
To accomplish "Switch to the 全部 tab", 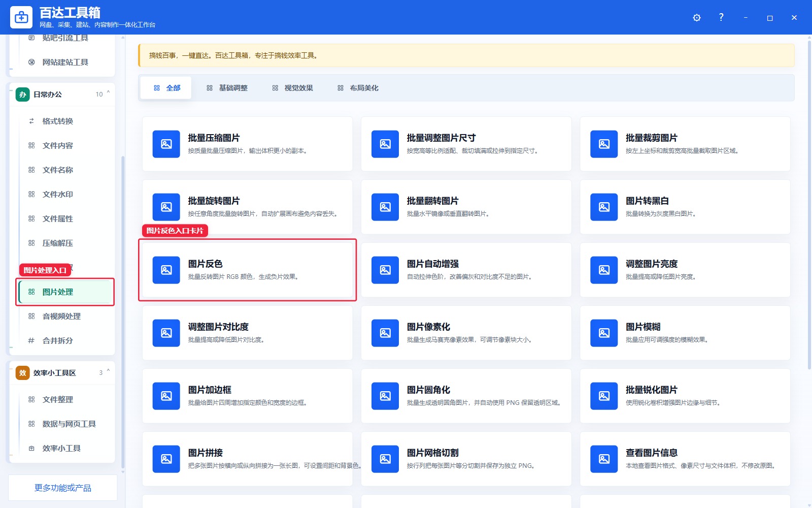I will pyautogui.click(x=166, y=88).
